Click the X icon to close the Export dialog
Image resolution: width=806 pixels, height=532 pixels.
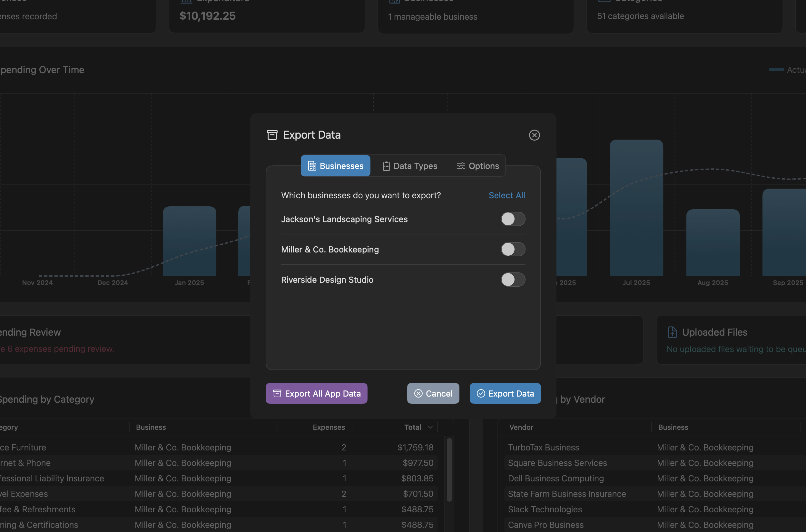click(534, 135)
